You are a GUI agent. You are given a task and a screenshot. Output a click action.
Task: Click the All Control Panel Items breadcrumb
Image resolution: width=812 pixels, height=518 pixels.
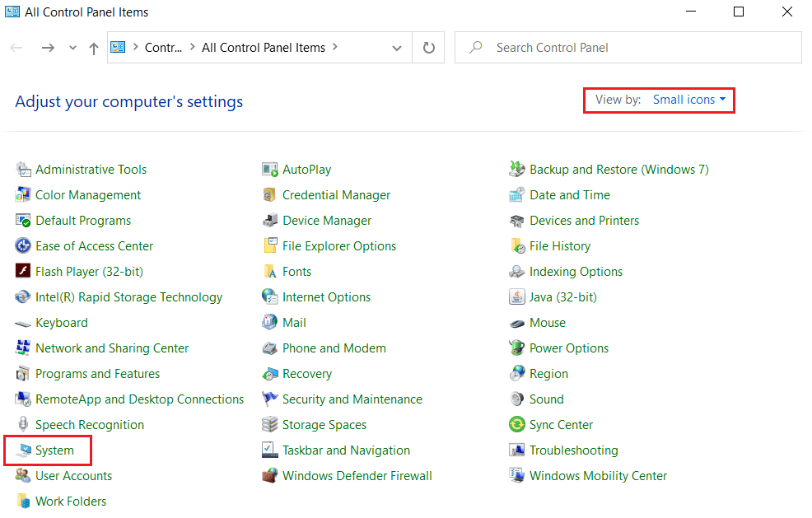(x=264, y=48)
